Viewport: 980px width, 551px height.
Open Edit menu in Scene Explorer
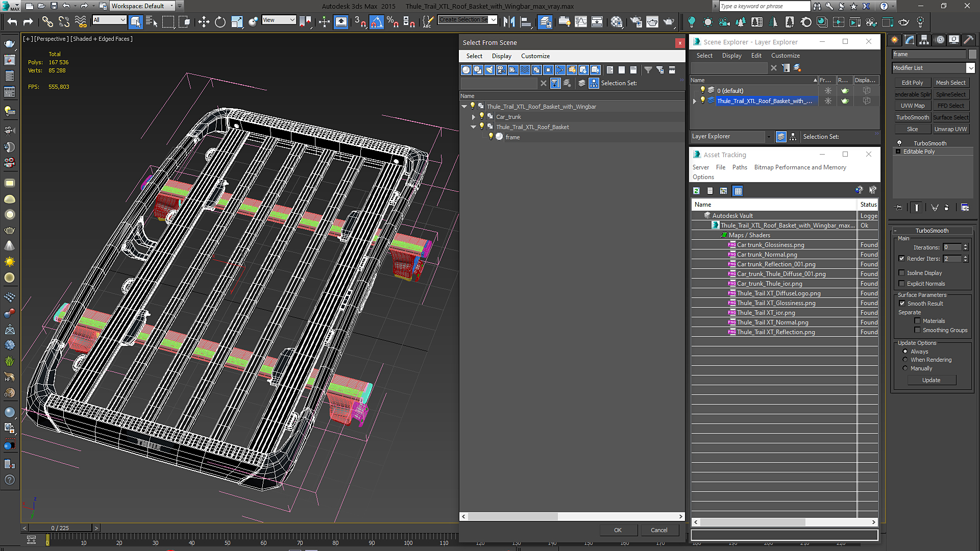pyautogui.click(x=756, y=56)
